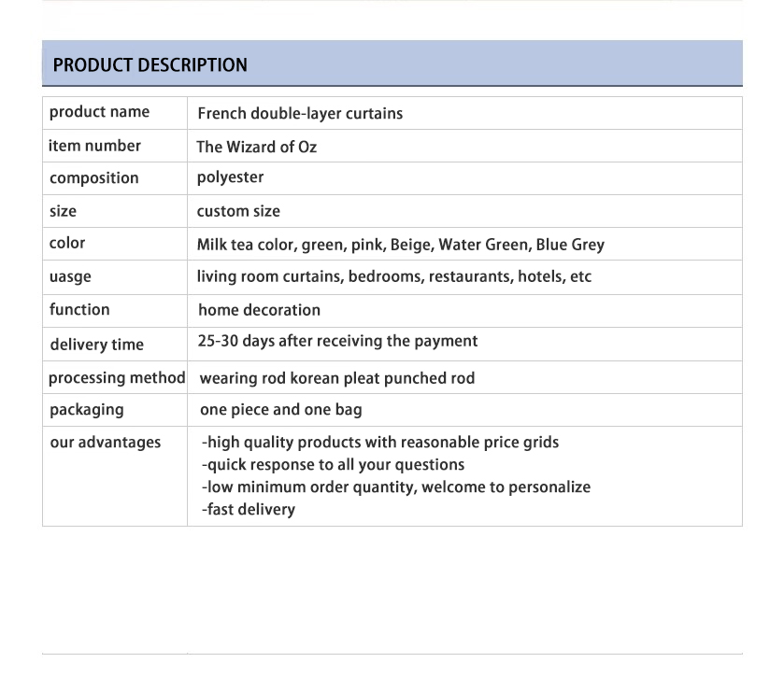Screen dimensions: 784x677
Task: Click '25-30 days after receiving the payment'
Action: [337, 341]
